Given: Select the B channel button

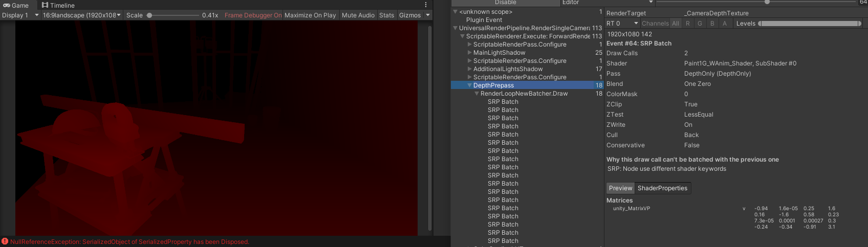Looking at the screenshot, I should (712, 24).
